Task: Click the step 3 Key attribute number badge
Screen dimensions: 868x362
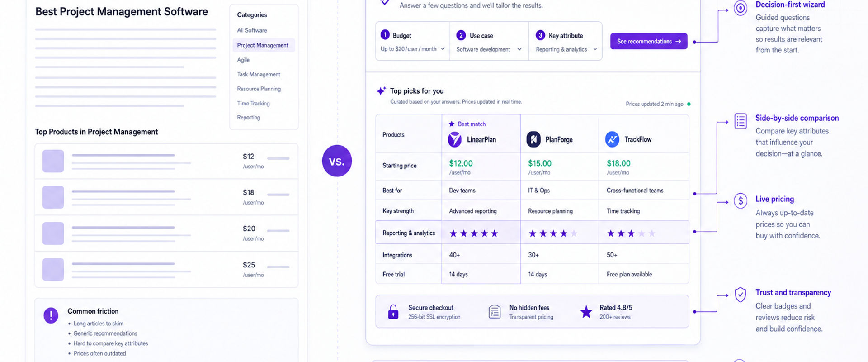Action: click(x=540, y=35)
